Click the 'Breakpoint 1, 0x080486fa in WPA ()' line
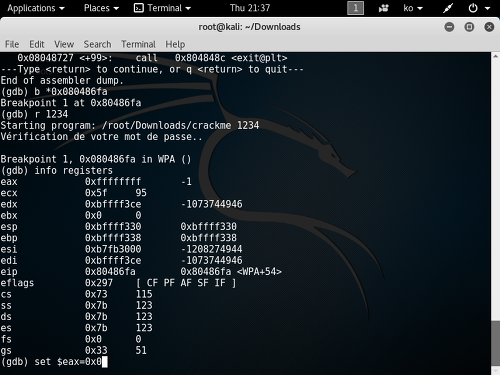Screen dimensions: 500x375 point(96,159)
